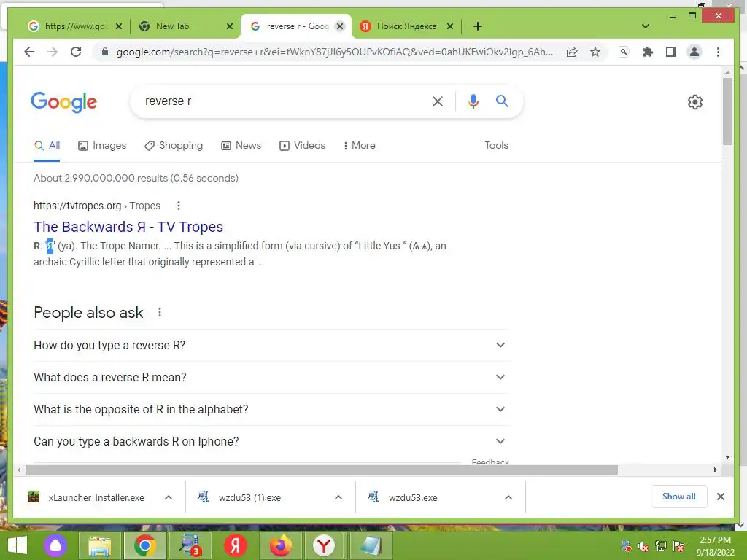Open options for tvtropes result

pyautogui.click(x=179, y=206)
